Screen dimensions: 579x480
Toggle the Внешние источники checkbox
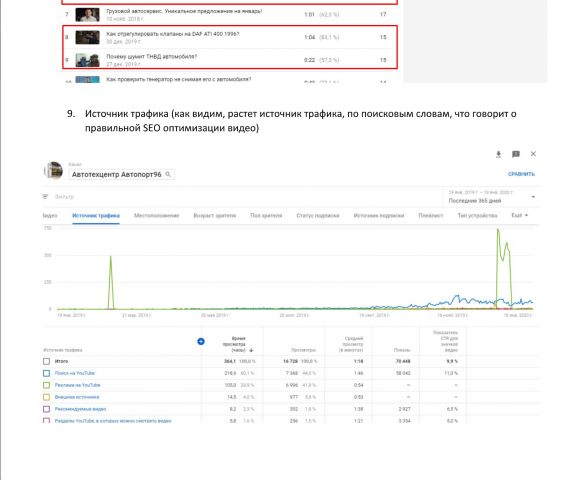(x=46, y=397)
